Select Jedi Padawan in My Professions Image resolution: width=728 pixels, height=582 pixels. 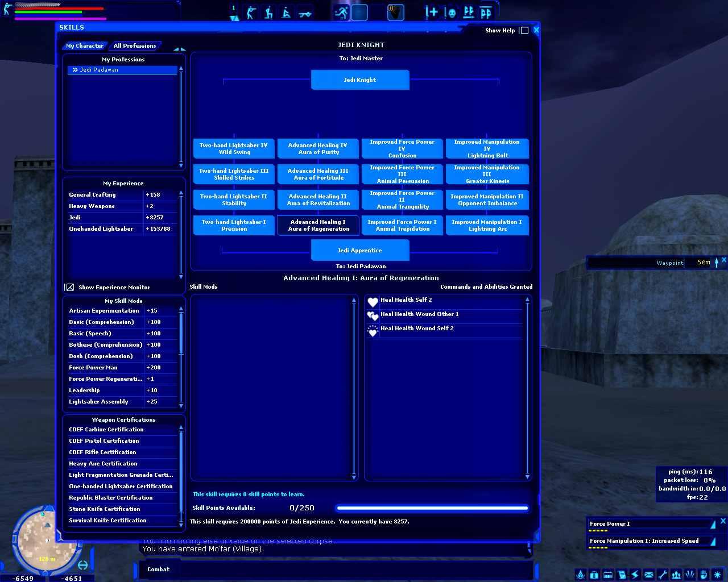tap(122, 70)
